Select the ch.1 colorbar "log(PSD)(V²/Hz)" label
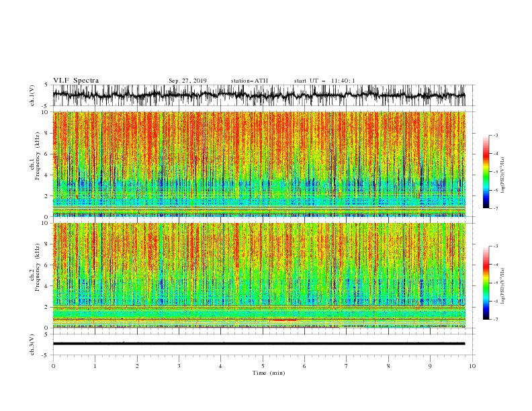 click(502, 175)
